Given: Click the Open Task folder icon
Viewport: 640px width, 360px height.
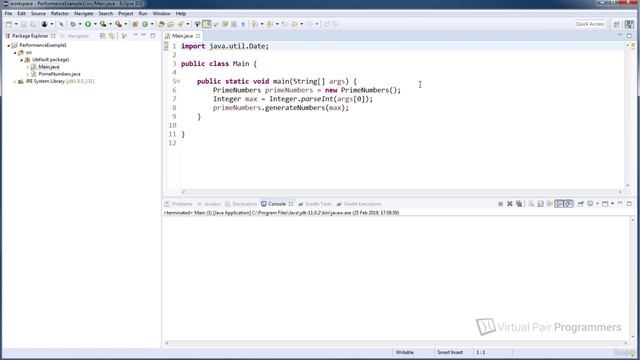Looking at the screenshot, I should tap(171, 24).
